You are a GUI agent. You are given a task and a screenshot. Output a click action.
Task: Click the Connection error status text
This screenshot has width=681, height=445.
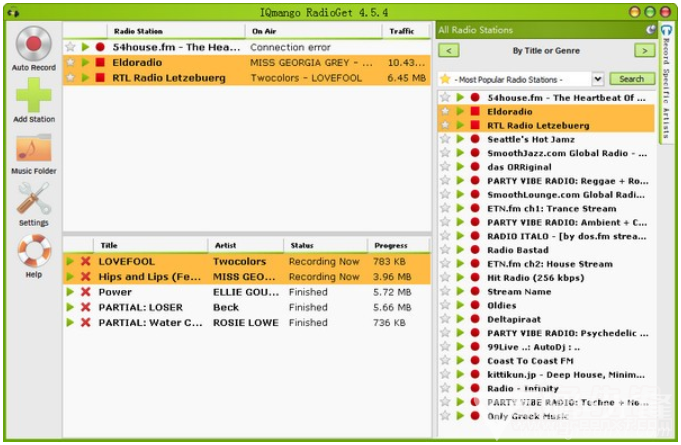click(290, 47)
